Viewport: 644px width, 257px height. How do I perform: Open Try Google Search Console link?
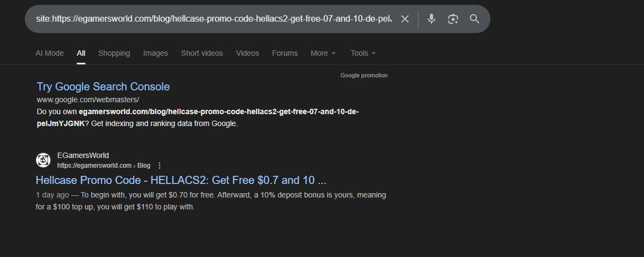(x=103, y=87)
